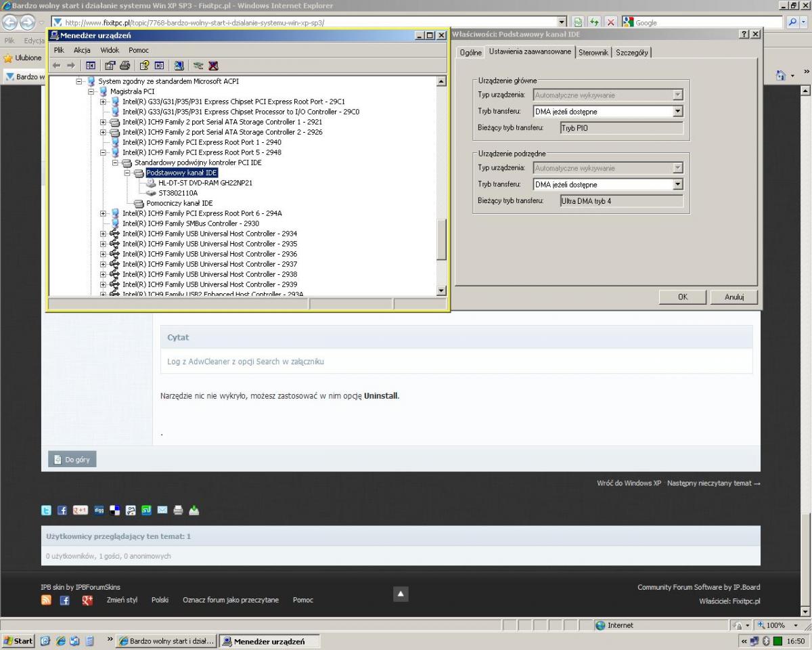Screen dimensions: 812x650
Task: Open the main device Tryb transferu dropdown
Action: tap(678, 112)
